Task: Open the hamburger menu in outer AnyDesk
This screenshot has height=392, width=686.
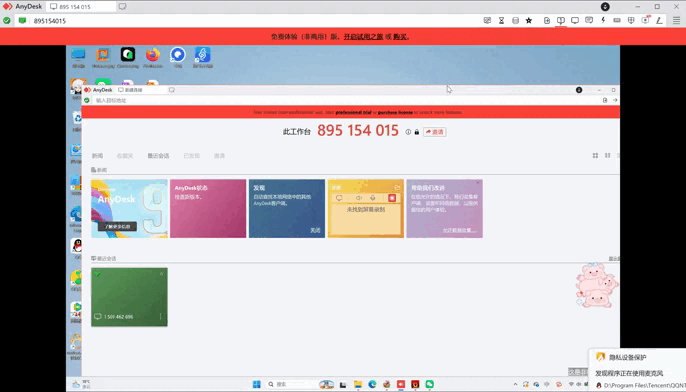Action: (x=676, y=20)
